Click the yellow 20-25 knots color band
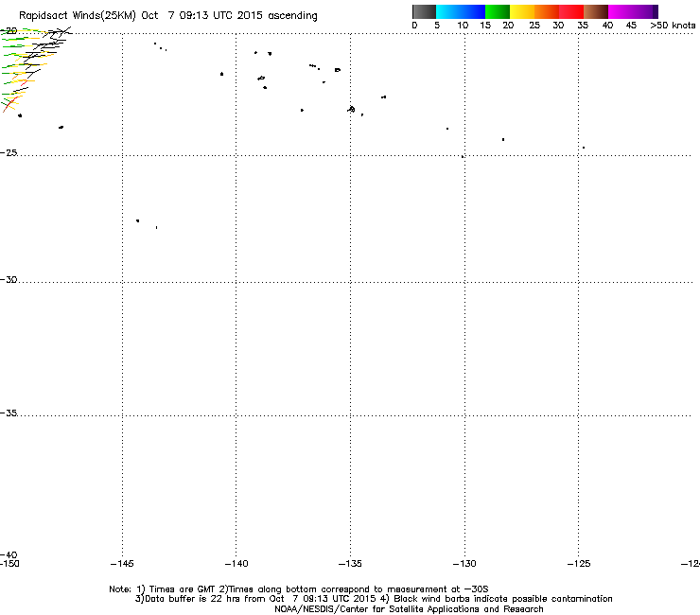The image size is (700, 615). (x=522, y=11)
